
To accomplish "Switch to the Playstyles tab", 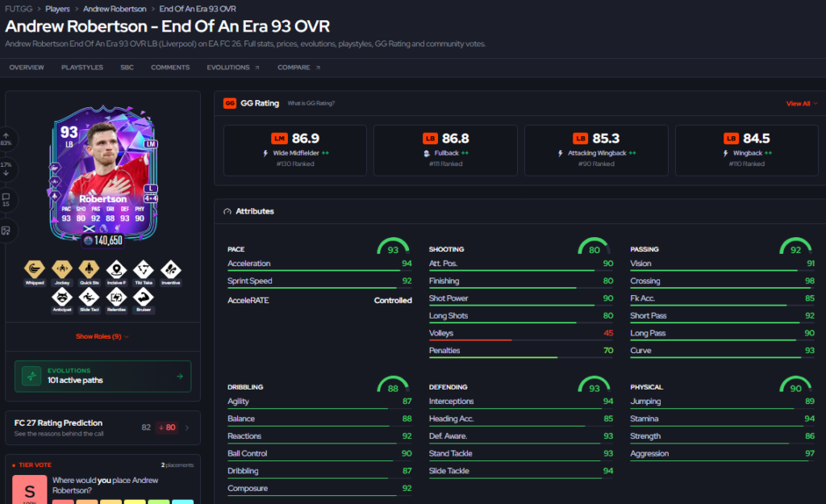I will coord(82,68).
